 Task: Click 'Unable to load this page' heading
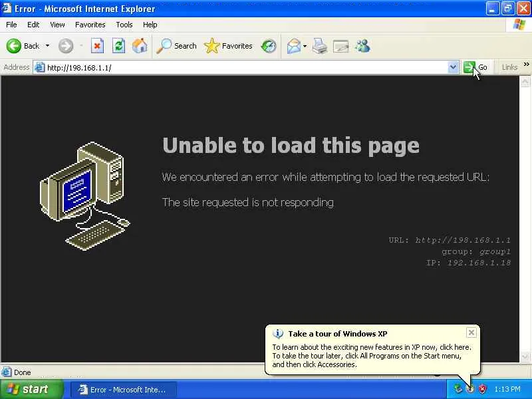pos(291,146)
